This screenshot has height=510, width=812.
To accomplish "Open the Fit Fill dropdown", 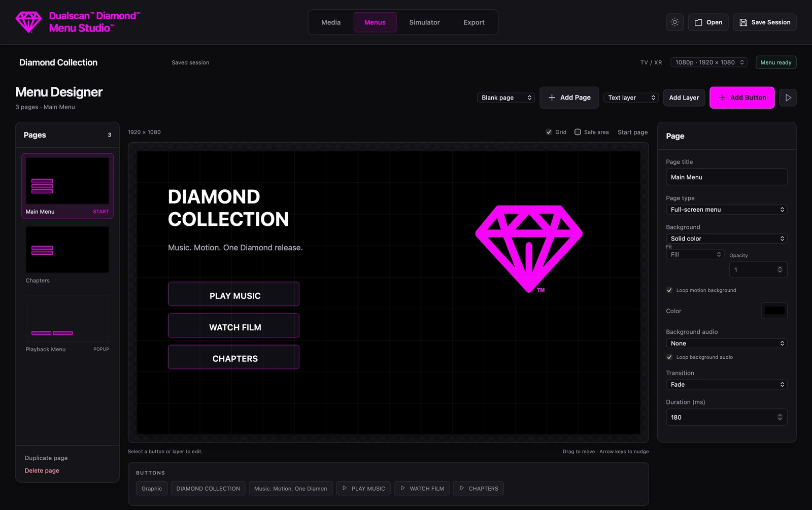I will 695,254.
